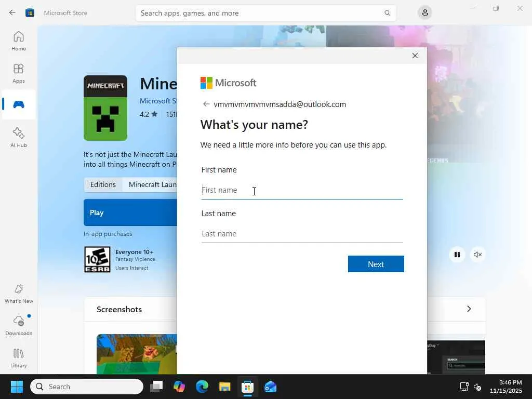Focus the First name input field
Viewport: 532px width, 399px height.
point(302,190)
